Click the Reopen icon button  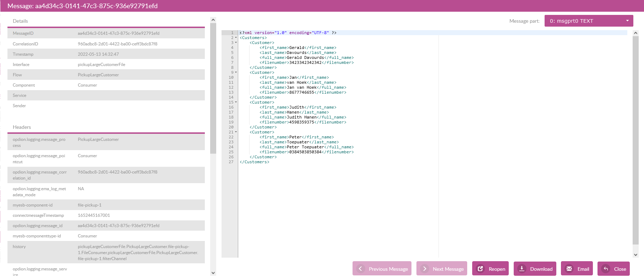(x=480, y=269)
